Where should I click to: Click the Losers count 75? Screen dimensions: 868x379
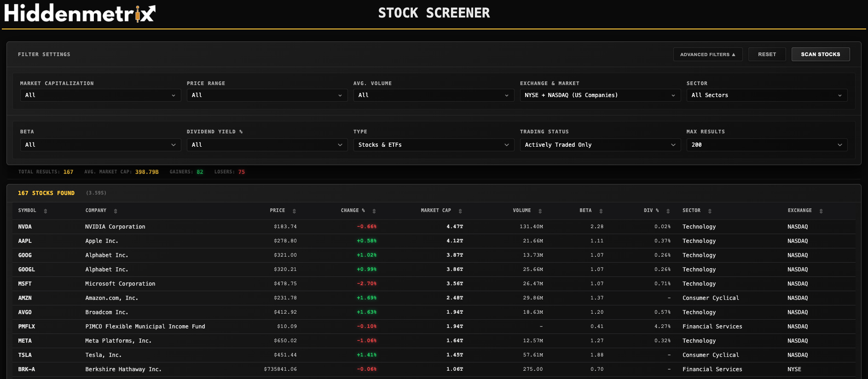click(242, 172)
